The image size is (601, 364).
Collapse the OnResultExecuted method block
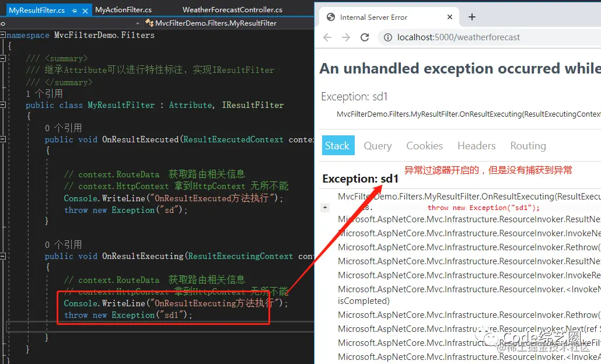(x=3, y=139)
